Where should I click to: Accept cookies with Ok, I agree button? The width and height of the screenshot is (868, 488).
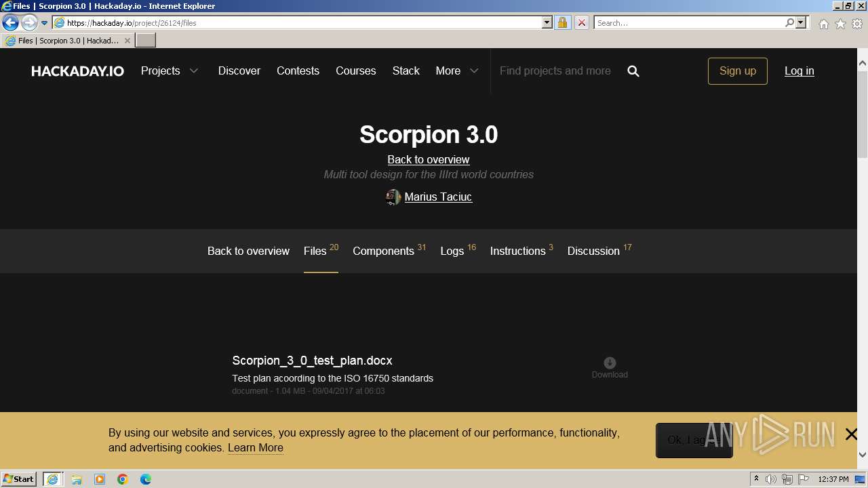[x=694, y=440]
